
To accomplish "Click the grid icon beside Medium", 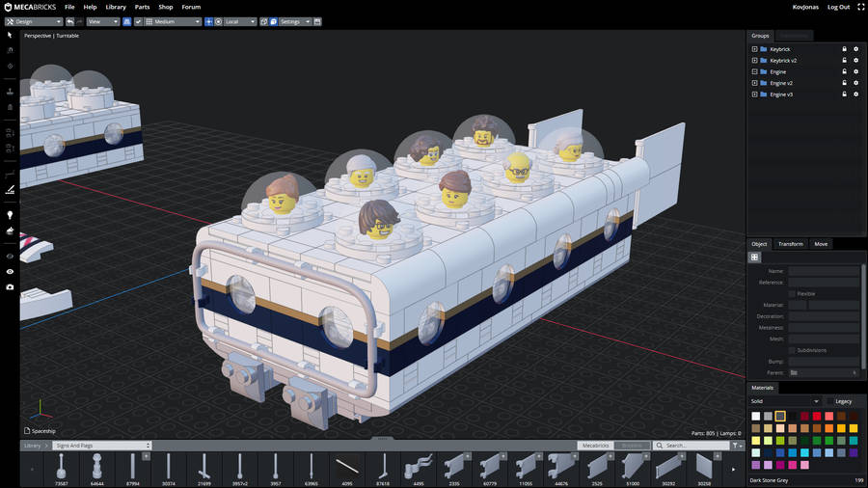I will pyautogui.click(x=149, y=21).
